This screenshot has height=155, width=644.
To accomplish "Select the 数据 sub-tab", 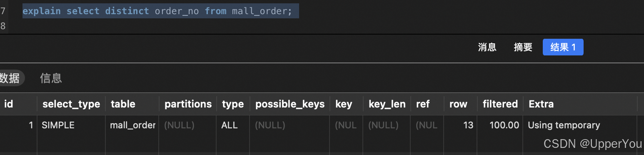I will tap(10, 78).
